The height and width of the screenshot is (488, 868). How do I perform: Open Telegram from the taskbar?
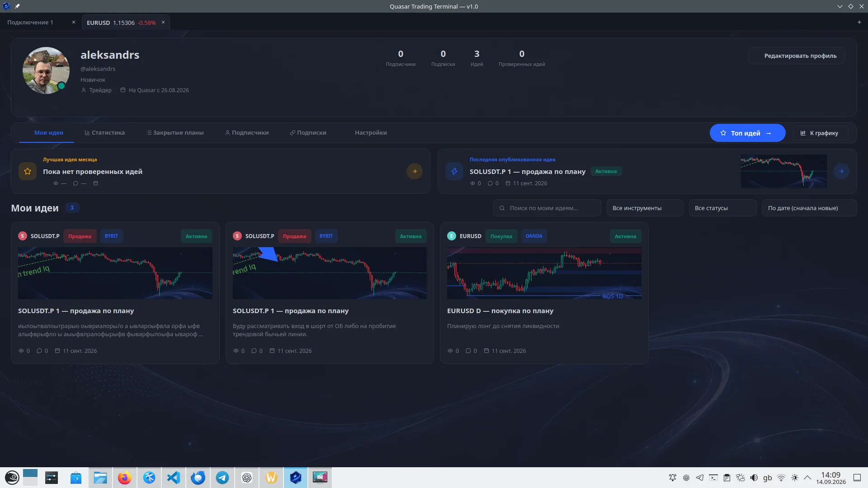pyautogui.click(x=222, y=478)
